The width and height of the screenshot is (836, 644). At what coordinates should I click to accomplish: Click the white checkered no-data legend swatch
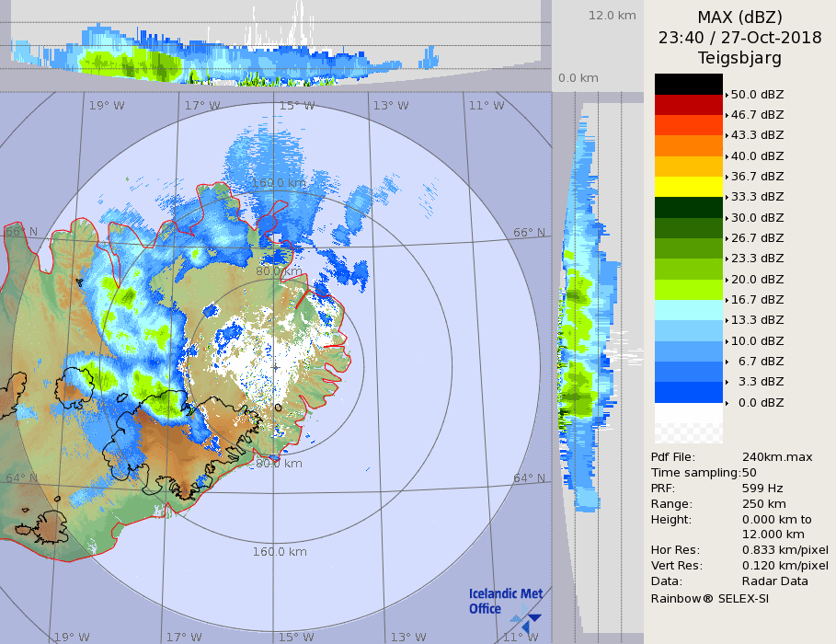coord(688,423)
